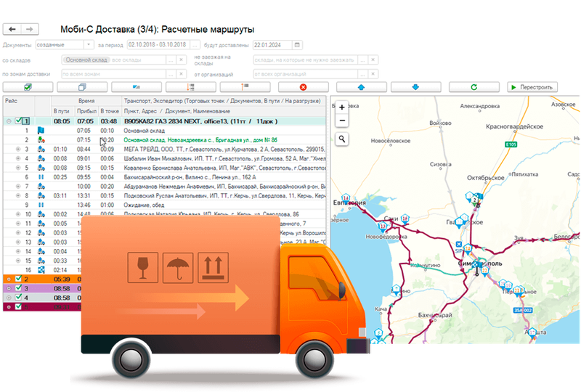The width and height of the screenshot is (581, 392).
Task: Click the green refresh toolbar button
Action: click(x=474, y=87)
